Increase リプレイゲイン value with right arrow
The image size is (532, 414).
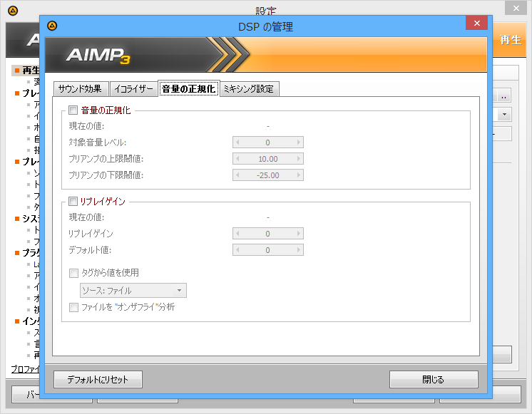299,234
